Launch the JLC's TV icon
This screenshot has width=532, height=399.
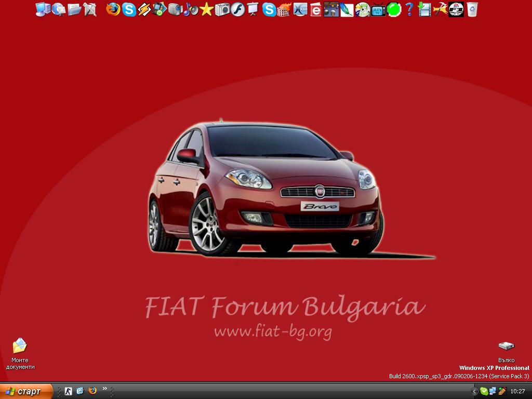coord(378,9)
